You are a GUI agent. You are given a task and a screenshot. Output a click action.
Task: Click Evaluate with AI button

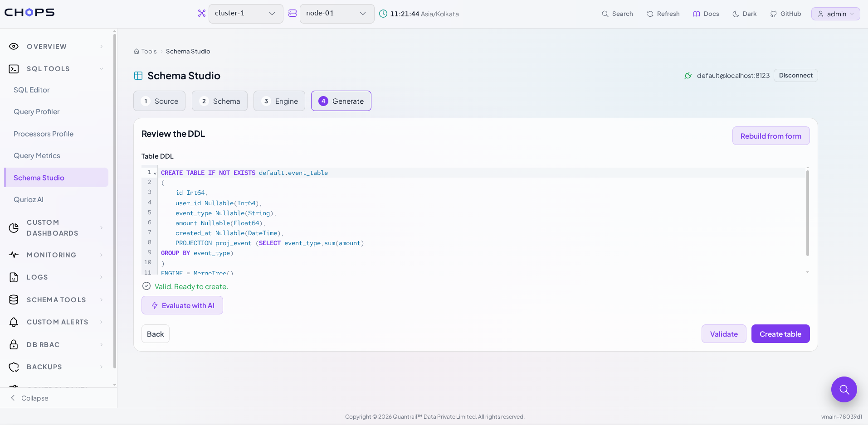[182, 305]
